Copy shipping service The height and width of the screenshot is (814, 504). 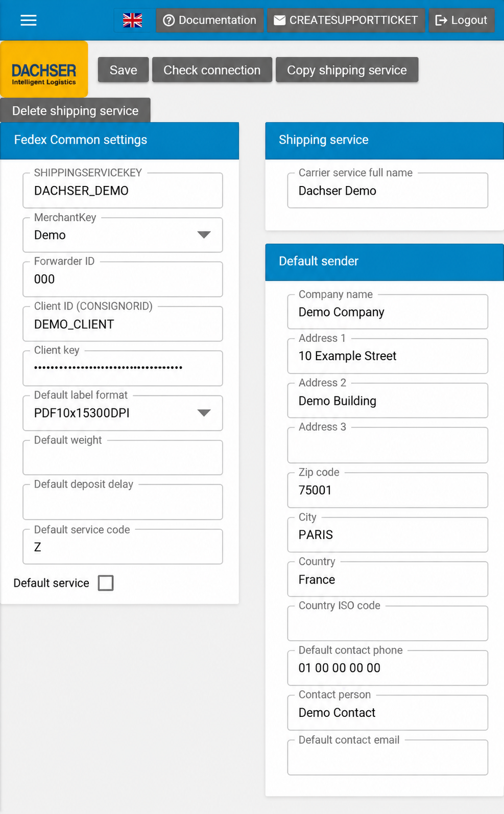tap(347, 70)
